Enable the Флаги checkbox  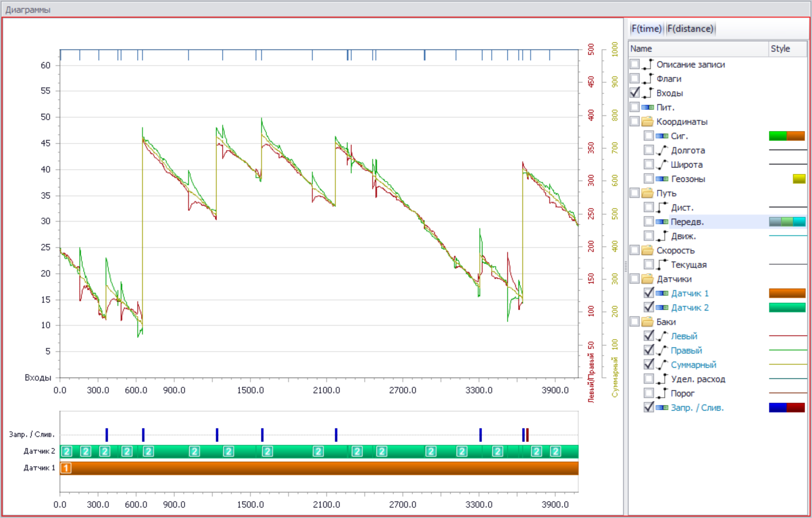(x=635, y=78)
